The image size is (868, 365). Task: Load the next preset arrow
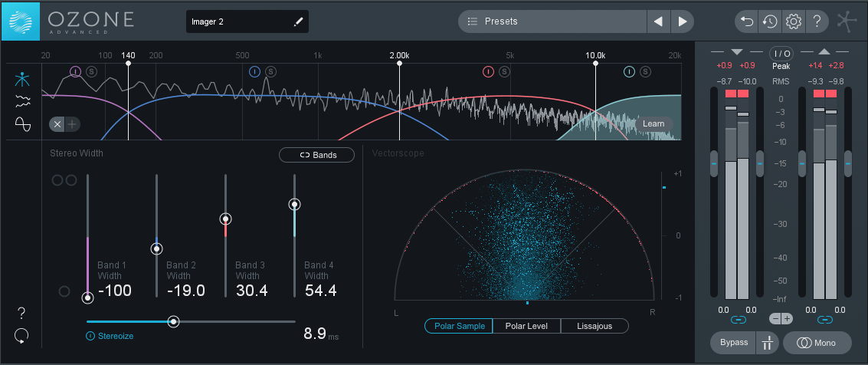click(683, 21)
